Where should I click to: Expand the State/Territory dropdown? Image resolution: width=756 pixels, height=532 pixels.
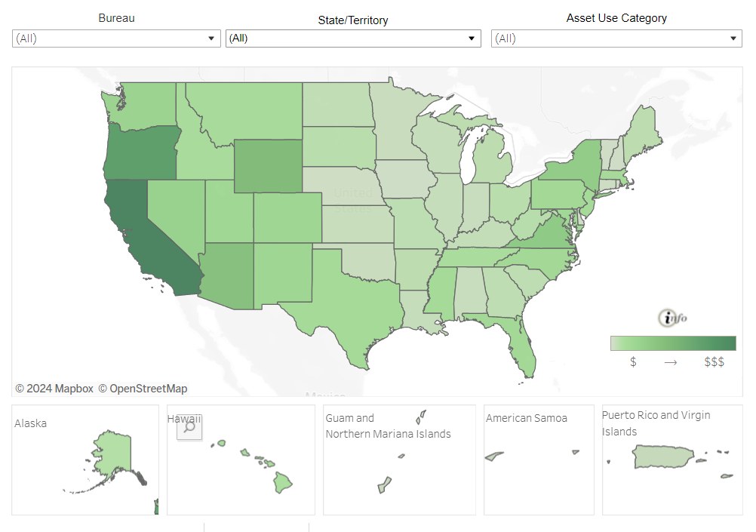tap(352, 38)
